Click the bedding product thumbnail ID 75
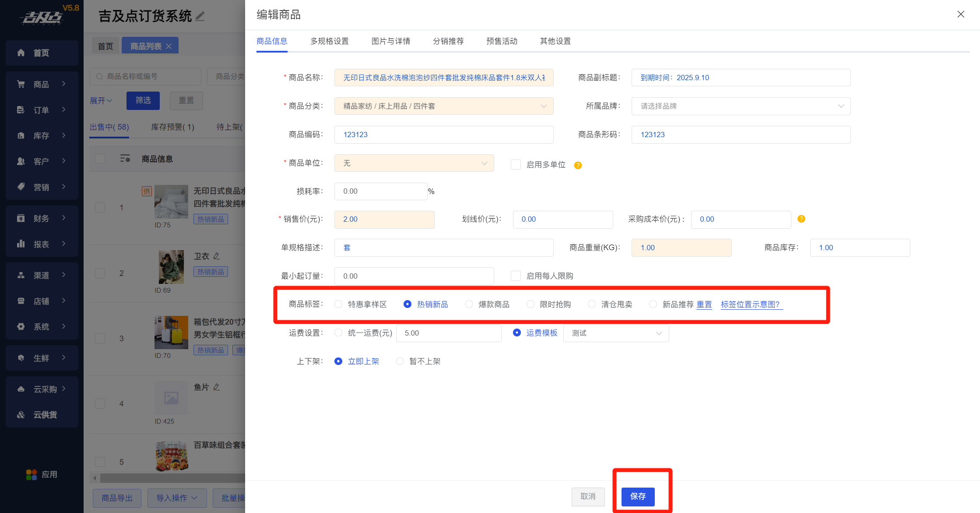 (171, 202)
